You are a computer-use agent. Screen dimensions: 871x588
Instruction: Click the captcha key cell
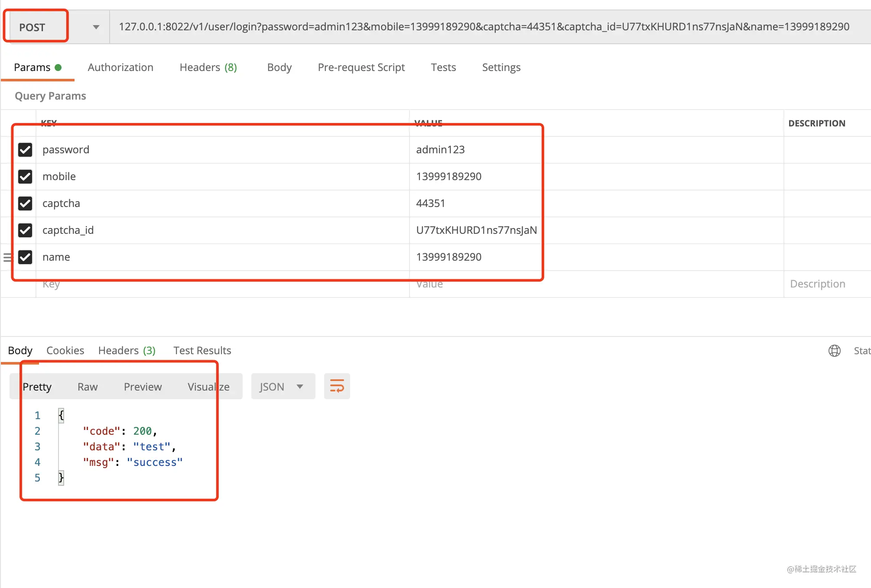(223, 204)
